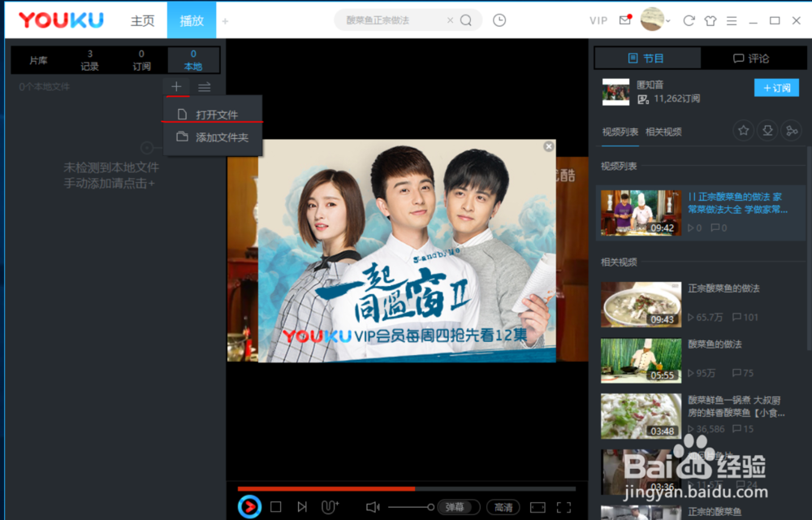
Task: Open the 03:48 video thumbnail
Action: click(x=641, y=417)
